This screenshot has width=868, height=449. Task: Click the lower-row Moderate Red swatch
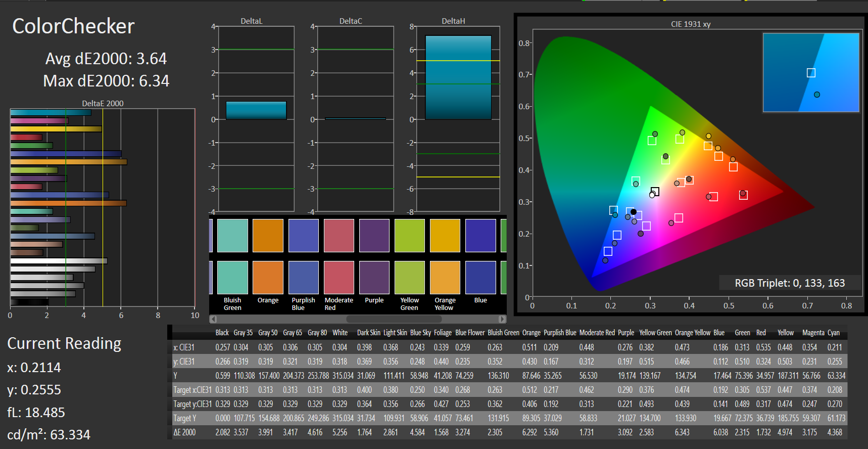click(x=339, y=278)
